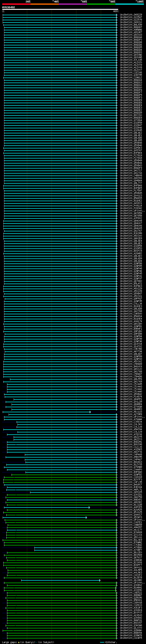Select the UniRef100_C4B808 label
Image resolution: width=146 pixels, height=644 pixels.
tap(131, 176)
